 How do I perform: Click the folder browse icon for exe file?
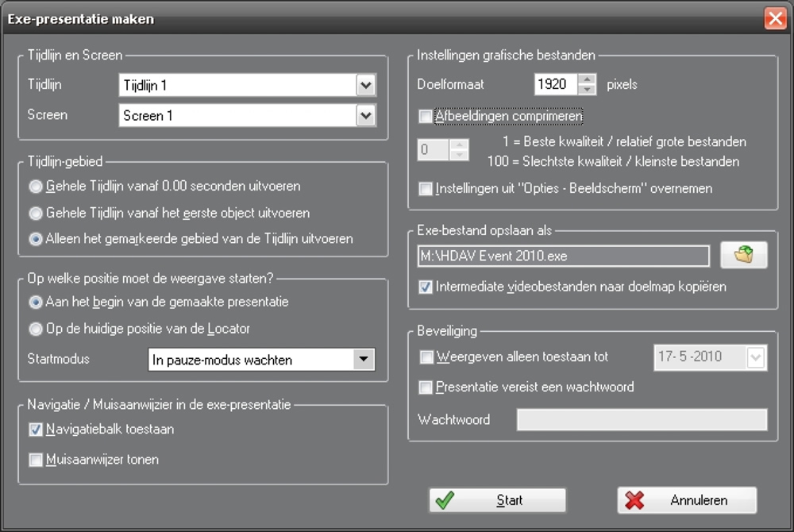pyautogui.click(x=744, y=256)
